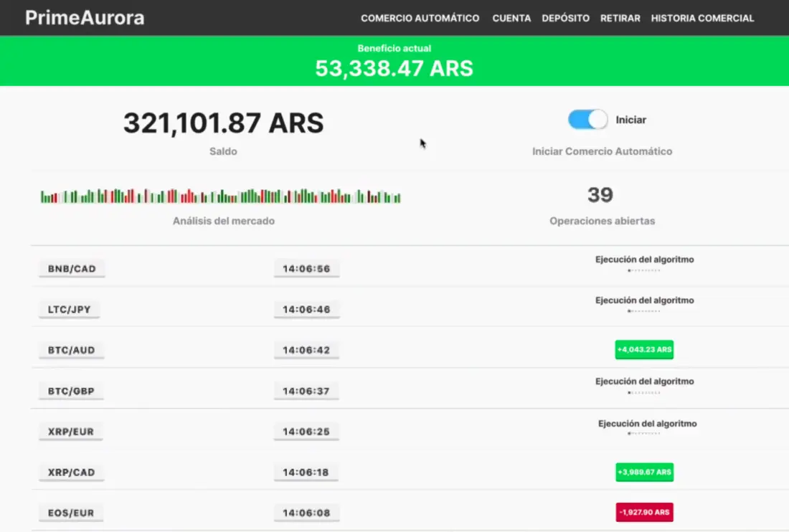The image size is (789, 532).
Task: Toggle the Iniciar automatic trading switch
Action: point(587,120)
